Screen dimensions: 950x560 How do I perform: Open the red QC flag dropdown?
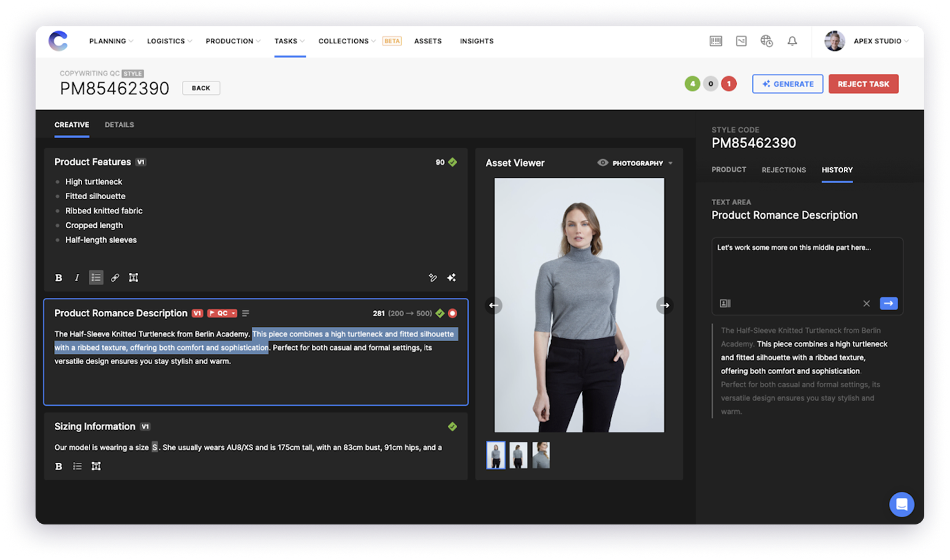coord(222,313)
